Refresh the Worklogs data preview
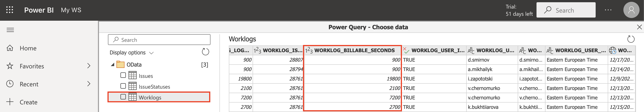This screenshot has width=644, height=112. coord(631,39)
